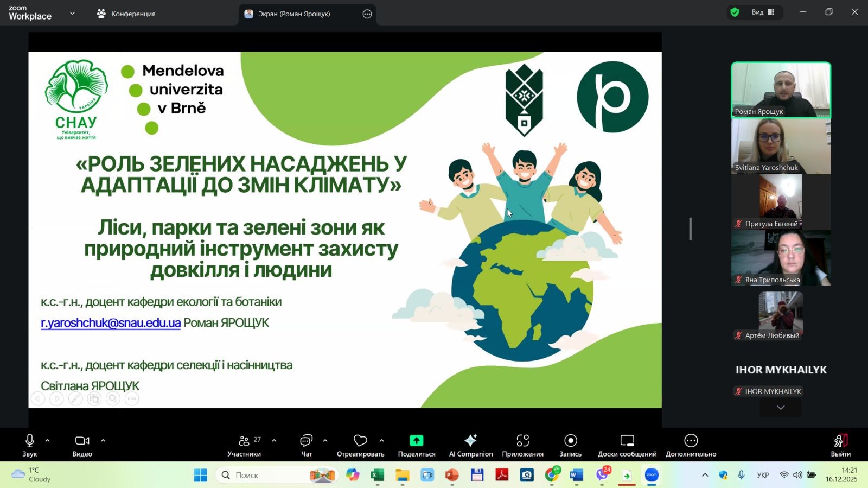Viewport: 868px width, 488px height.
Task: Expand audio options arrow beside Звук
Action: pos(48,441)
